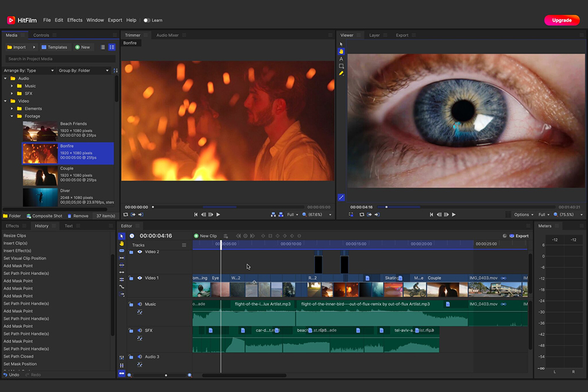The height and width of the screenshot is (392, 588).
Task: Click the Viewer loop playback icon
Action: 362,215
